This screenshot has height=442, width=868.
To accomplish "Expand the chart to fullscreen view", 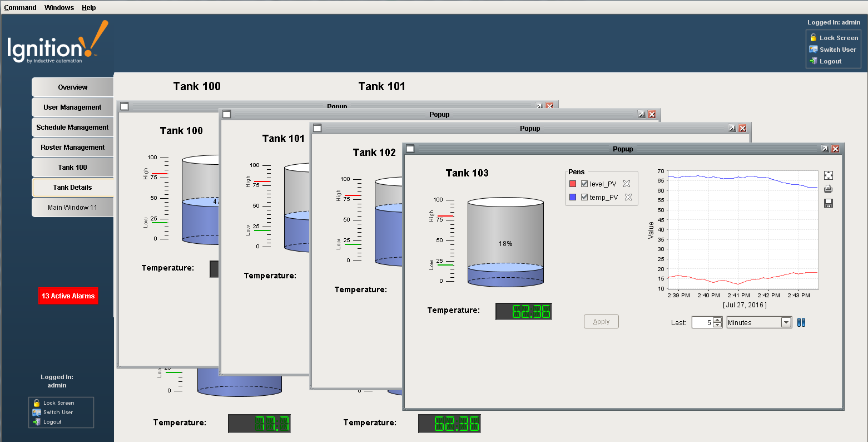I will point(828,175).
